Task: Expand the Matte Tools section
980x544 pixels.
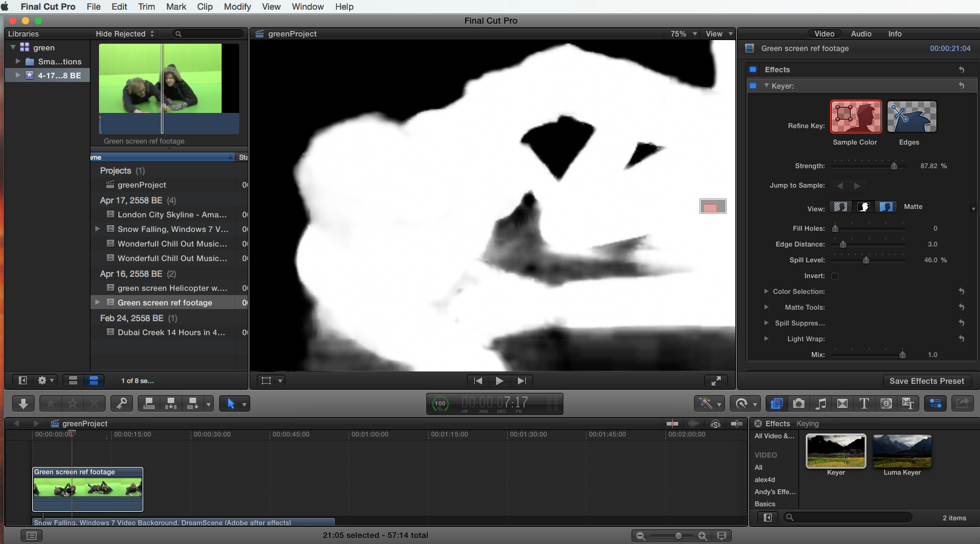Action: 766,307
